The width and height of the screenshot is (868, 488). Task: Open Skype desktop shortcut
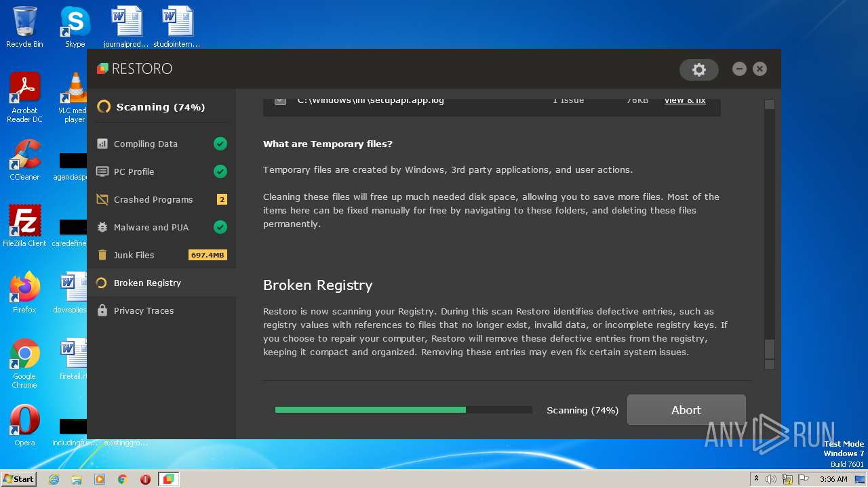coord(75,27)
